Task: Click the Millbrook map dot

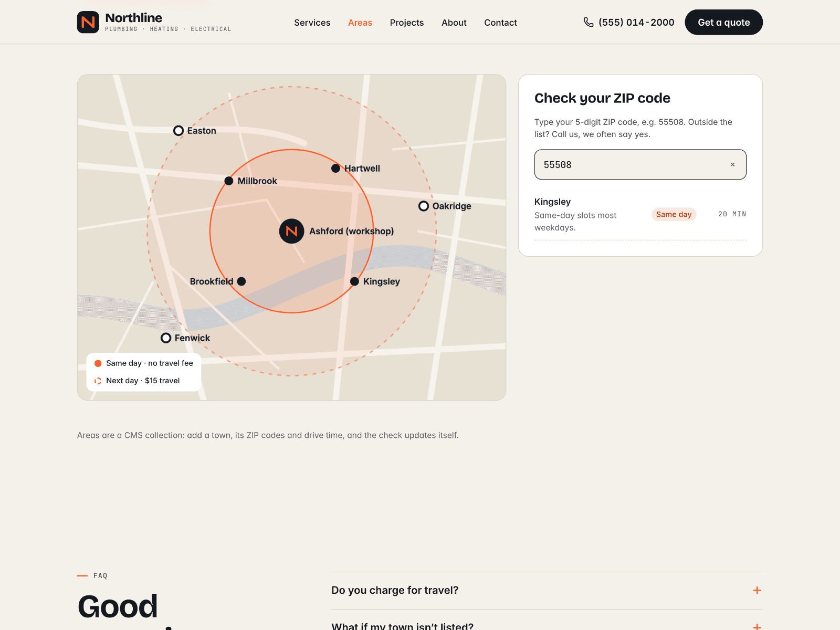Action: coord(229,181)
